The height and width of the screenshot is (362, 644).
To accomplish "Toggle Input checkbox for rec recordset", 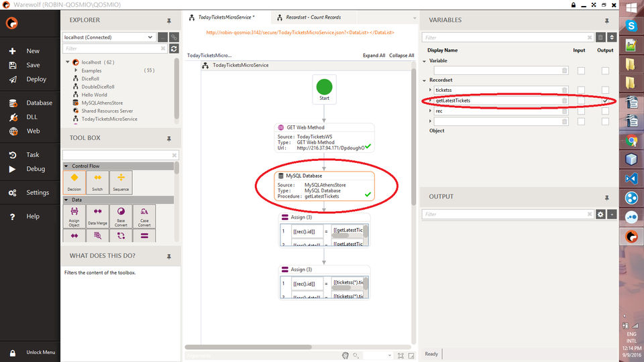I will [581, 111].
